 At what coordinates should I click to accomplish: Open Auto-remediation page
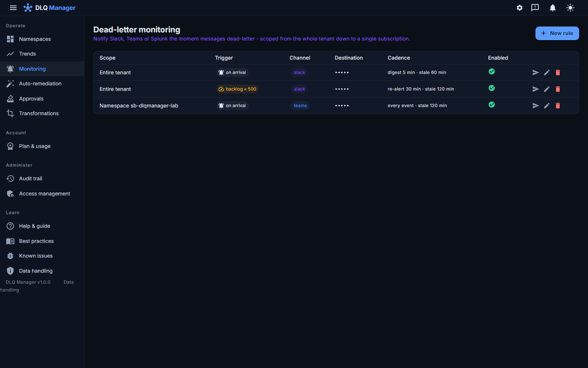tap(42, 84)
